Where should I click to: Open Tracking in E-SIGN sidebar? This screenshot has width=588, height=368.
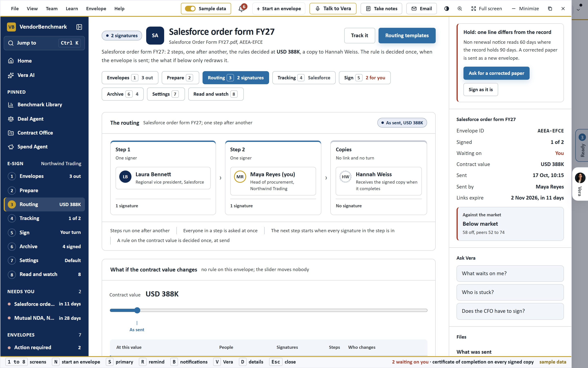click(x=44, y=218)
